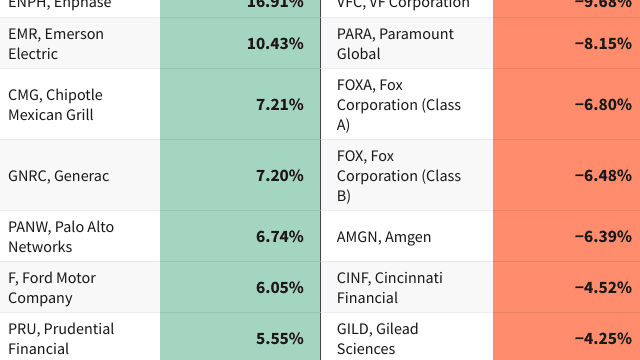Select the EMR, Emerson Electric cell
The image size is (640, 360).
click(x=80, y=43)
